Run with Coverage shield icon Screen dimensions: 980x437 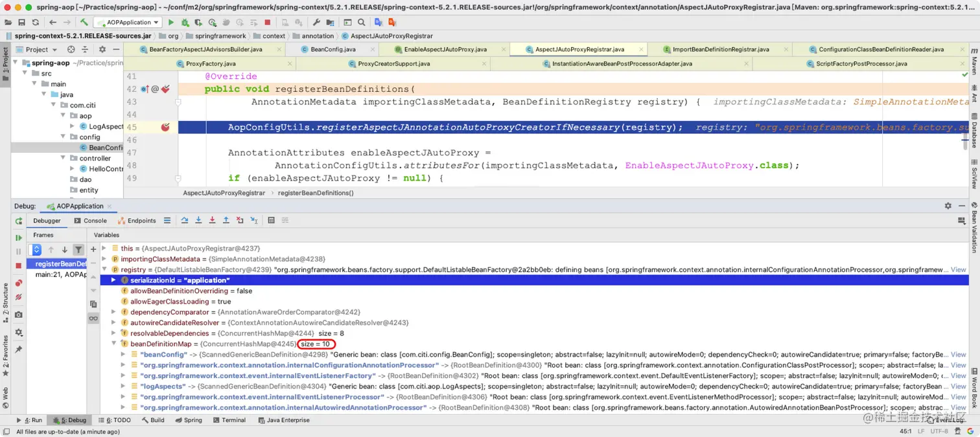199,22
